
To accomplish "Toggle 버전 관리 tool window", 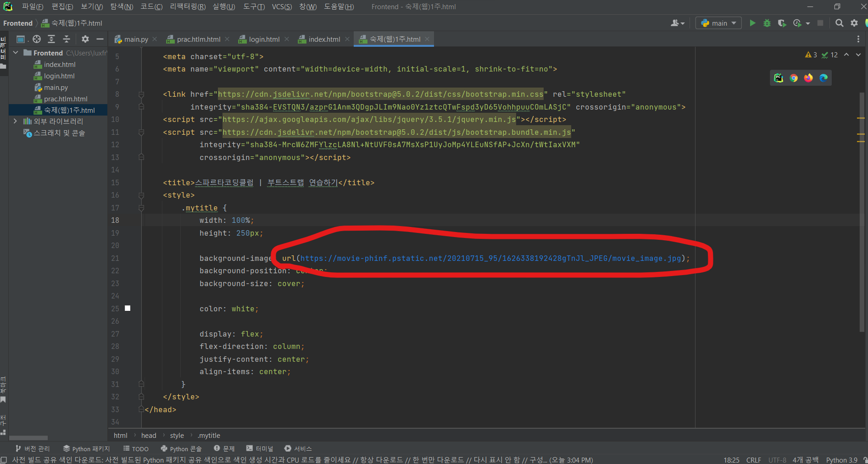I will (x=33, y=448).
